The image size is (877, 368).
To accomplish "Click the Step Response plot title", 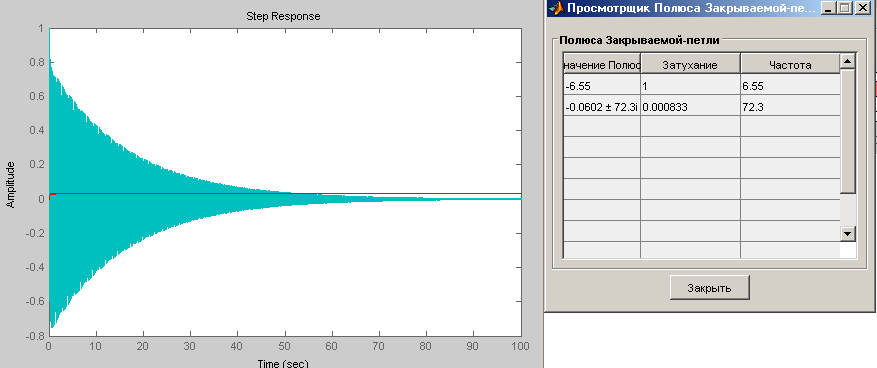I will (x=284, y=16).
